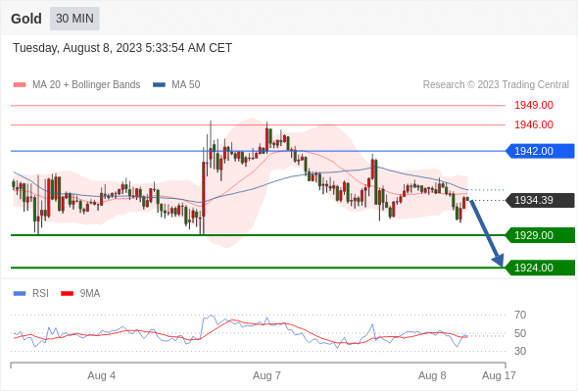This screenshot has height=392, width=578.
Task: Click the 1929.00 support price tag
Action: point(540,235)
